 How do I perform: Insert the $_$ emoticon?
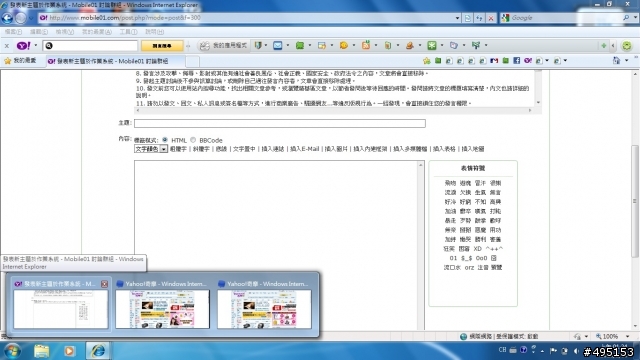coord(467,258)
